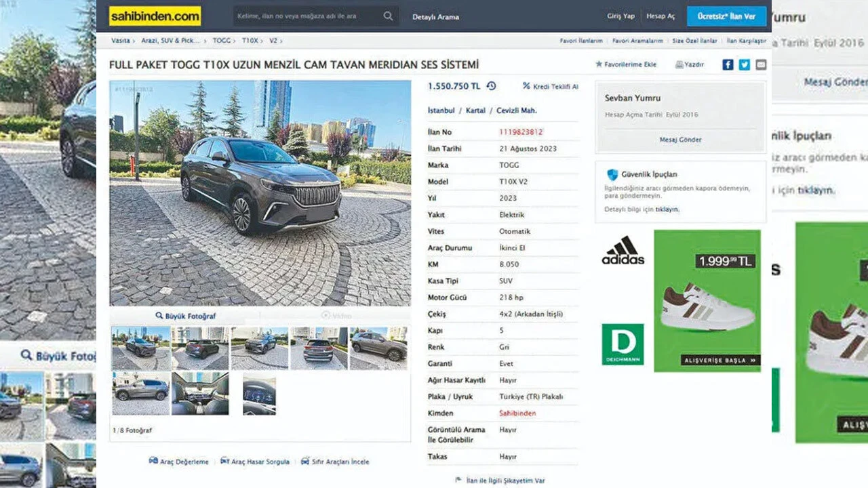Open the T10X breadcrumb item

click(250, 41)
